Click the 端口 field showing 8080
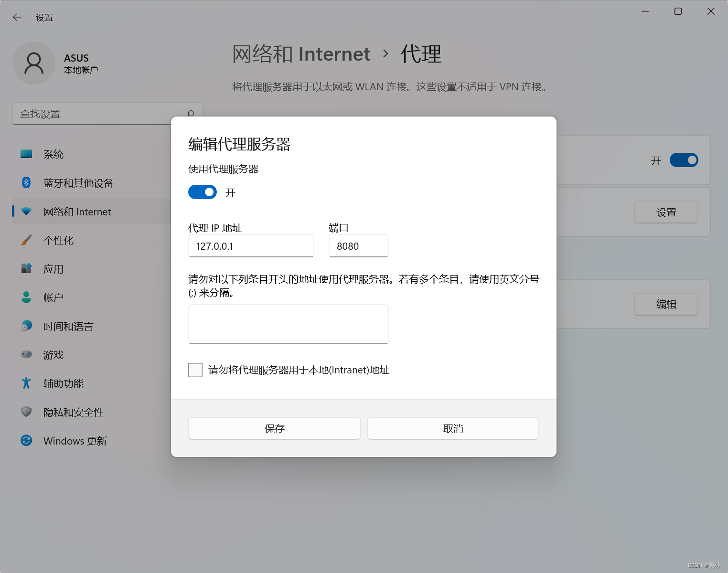This screenshot has height=573, width=728. pyautogui.click(x=359, y=246)
